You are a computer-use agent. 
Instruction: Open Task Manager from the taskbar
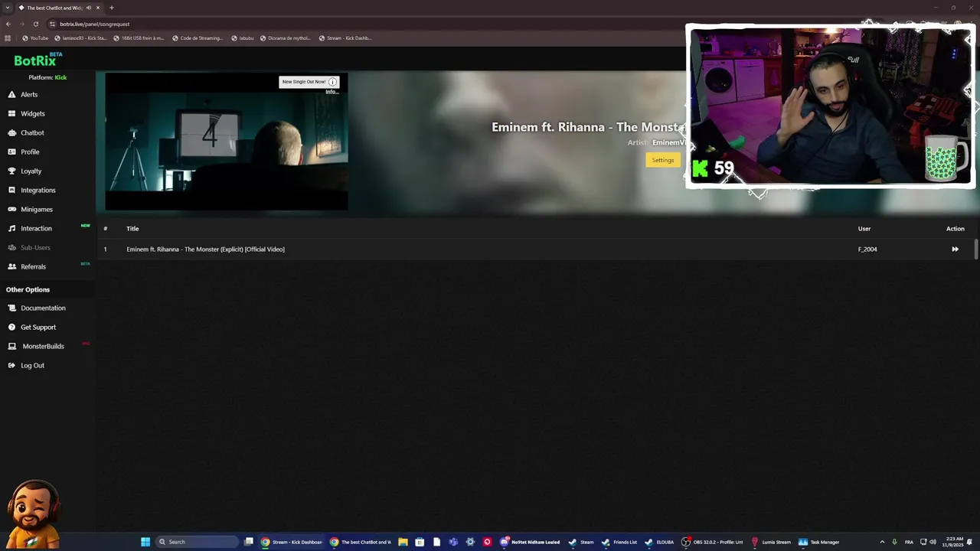click(x=819, y=542)
